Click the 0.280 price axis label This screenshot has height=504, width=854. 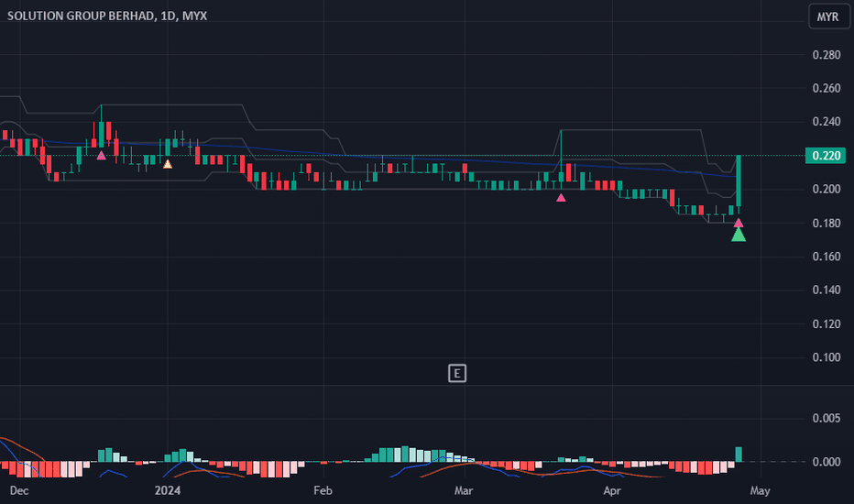pyautogui.click(x=827, y=54)
